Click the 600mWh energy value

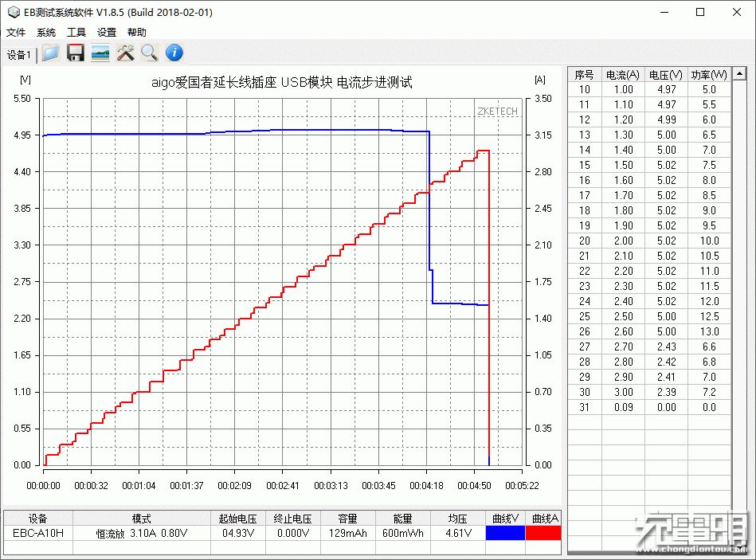point(402,533)
